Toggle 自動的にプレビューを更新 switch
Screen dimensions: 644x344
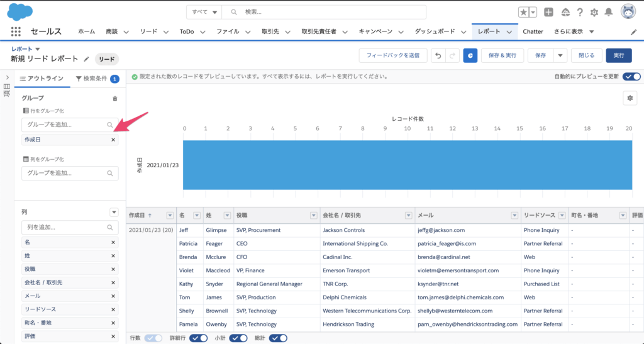[631, 77]
